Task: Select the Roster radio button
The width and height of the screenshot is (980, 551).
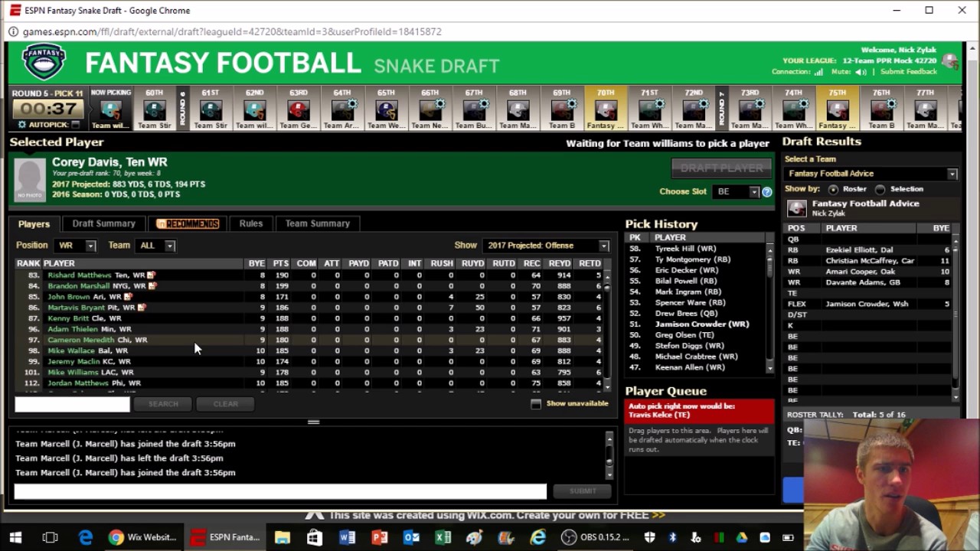Action: point(833,189)
